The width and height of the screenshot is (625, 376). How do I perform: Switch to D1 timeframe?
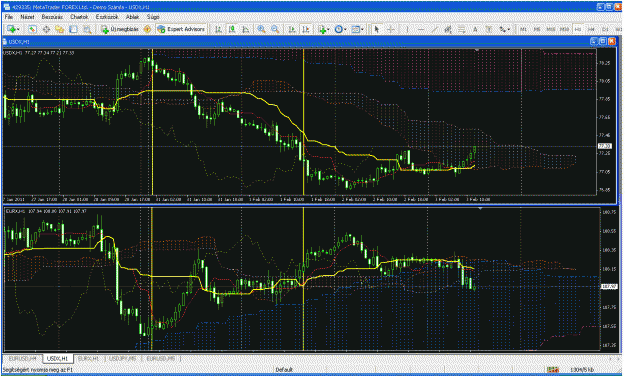click(605, 29)
